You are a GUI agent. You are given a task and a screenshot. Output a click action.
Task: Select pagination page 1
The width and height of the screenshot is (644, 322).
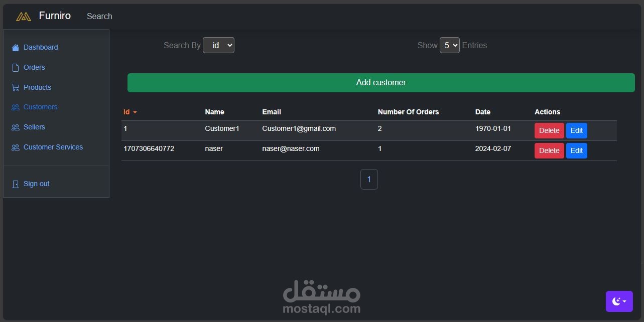369,180
